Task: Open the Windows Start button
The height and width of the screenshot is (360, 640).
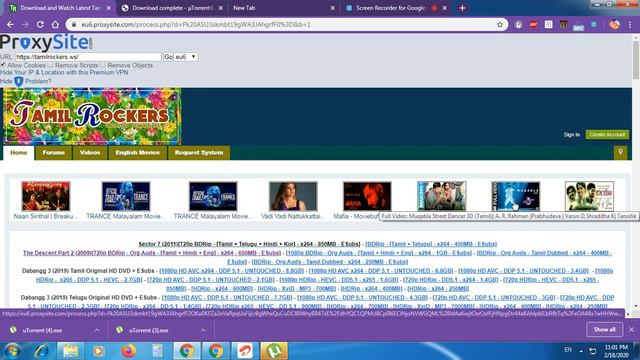Action: (x=12, y=351)
